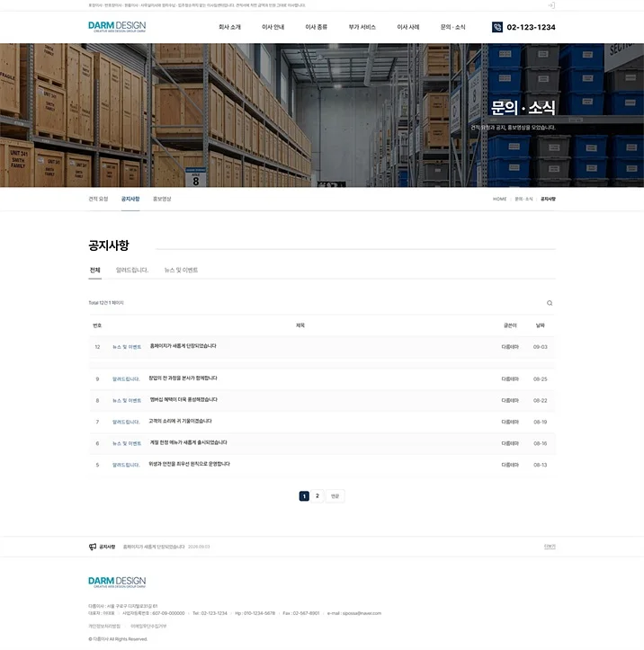The image size is (644, 650).
Task: Click the 알려드립니다. tag in row 7
Action: coord(126,423)
